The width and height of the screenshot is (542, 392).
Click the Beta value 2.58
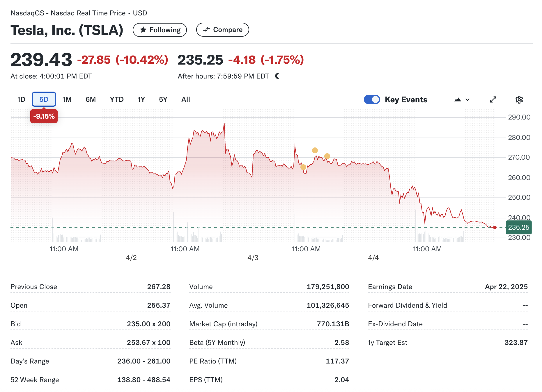pyautogui.click(x=342, y=343)
